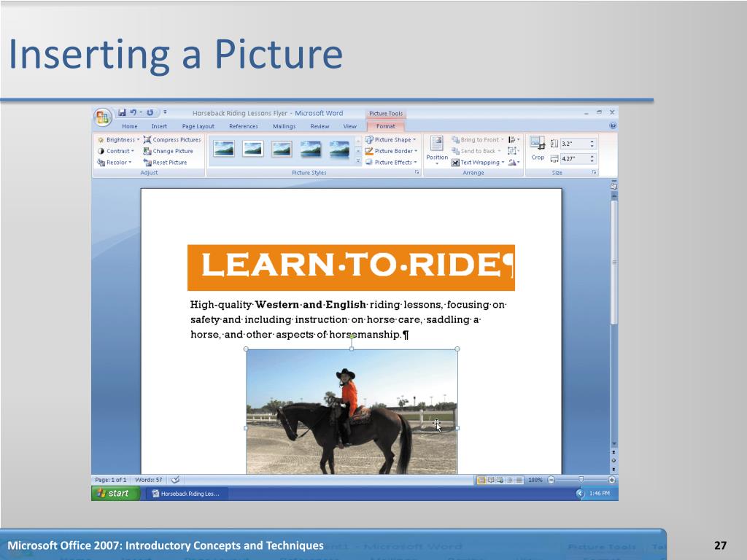747x560 pixels.
Task: Expand the Picture Styles gallery More arrow
Action: [x=358, y=162]
